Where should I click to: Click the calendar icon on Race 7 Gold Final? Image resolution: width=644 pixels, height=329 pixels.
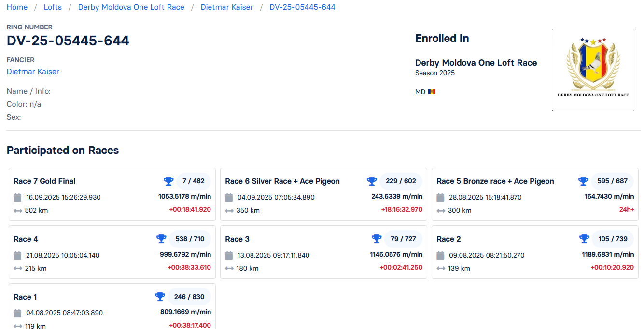(x=18, y=197)
